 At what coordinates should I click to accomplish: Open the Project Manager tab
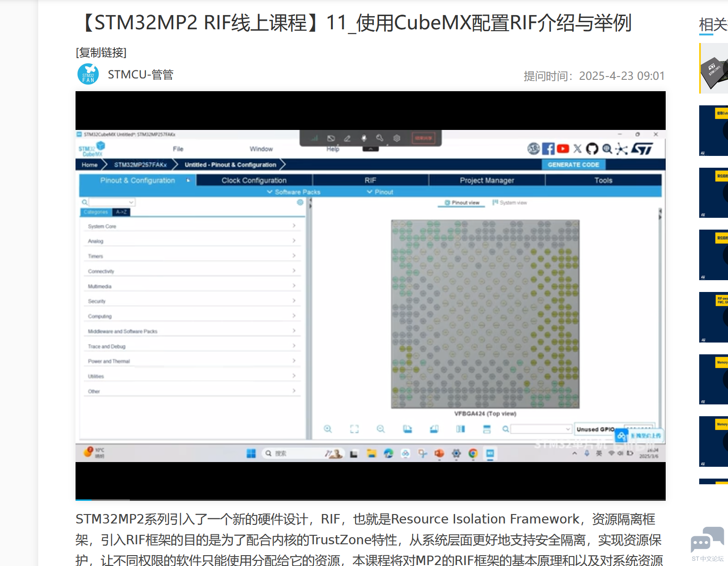(x=487, y=180)
